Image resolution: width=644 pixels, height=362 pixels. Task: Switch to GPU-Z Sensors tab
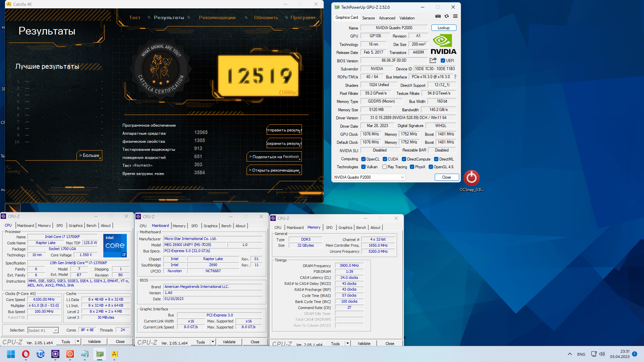tap(368, 18)
